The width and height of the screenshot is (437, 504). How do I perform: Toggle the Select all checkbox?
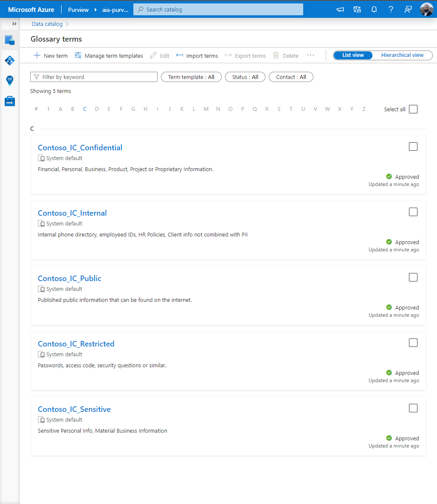pyautogui.click(x=413, y=109)
